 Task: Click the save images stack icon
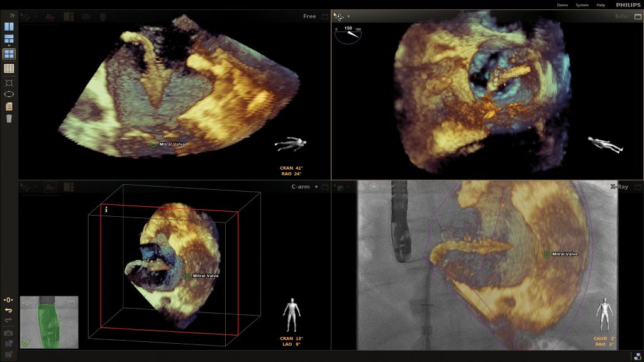point(8,344)
